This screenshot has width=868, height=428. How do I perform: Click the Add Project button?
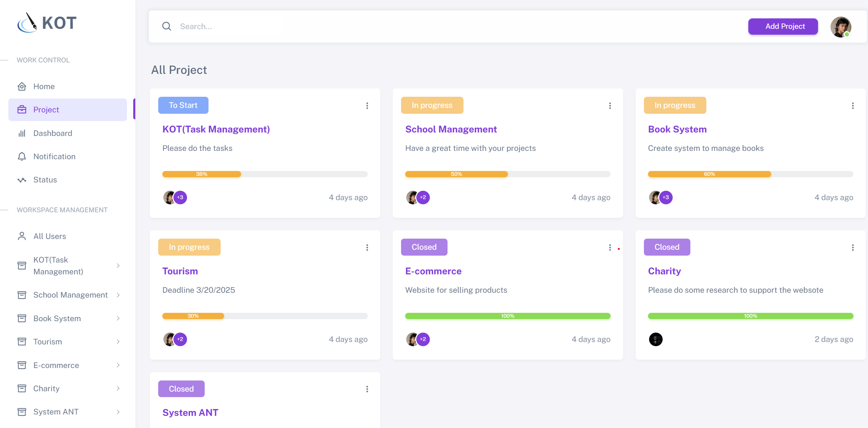point(783,26)
